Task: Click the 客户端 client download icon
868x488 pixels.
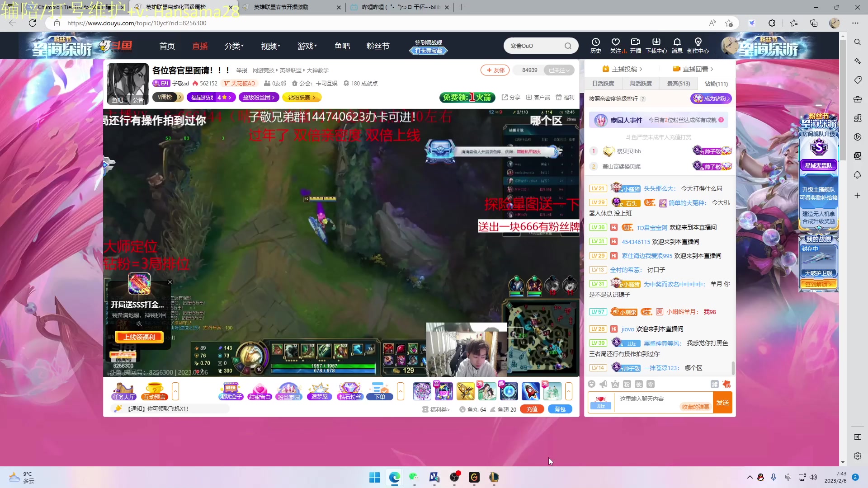Action: coord(538,97)
